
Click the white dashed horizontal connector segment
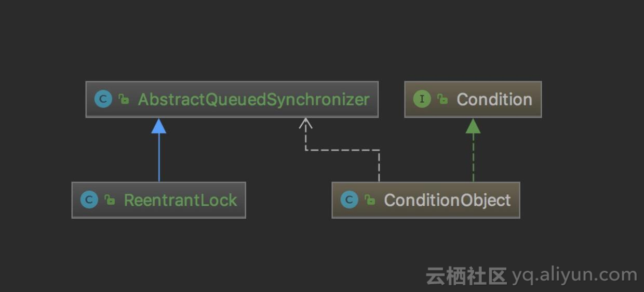[342, 150]
